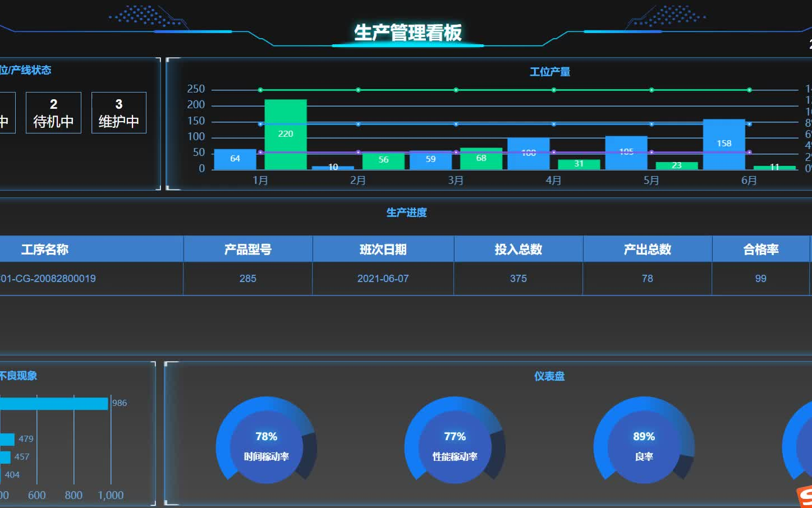This screenshot has width=812, height=508.
Task: Click the 班次日期 column header
Action: tap(383, 250)
